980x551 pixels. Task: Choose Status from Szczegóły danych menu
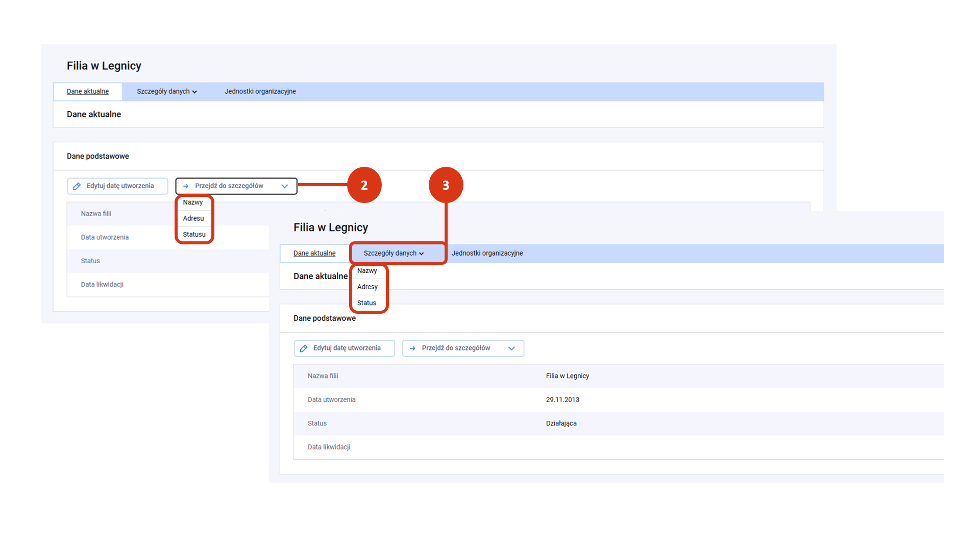click(366, 303)
